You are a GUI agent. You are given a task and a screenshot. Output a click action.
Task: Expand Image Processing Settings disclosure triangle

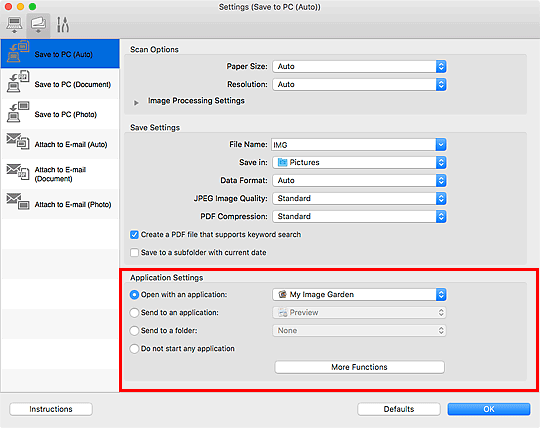[136, 103]
